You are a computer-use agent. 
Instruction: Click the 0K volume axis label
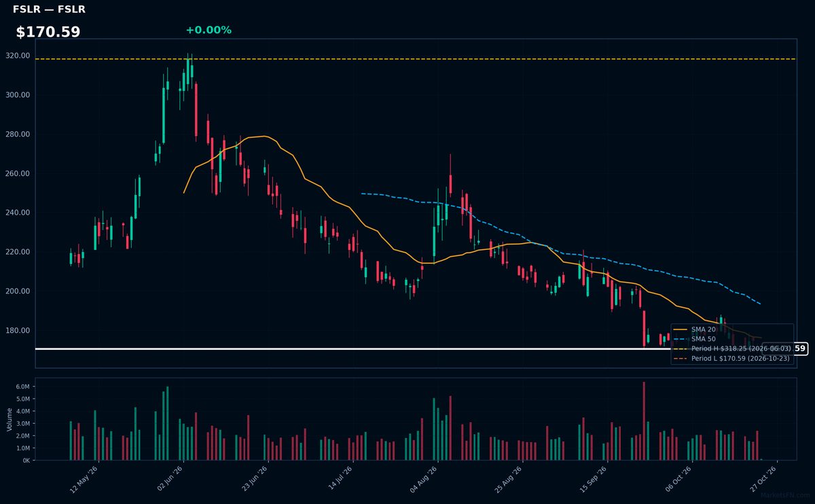click(x=26, y=461)
